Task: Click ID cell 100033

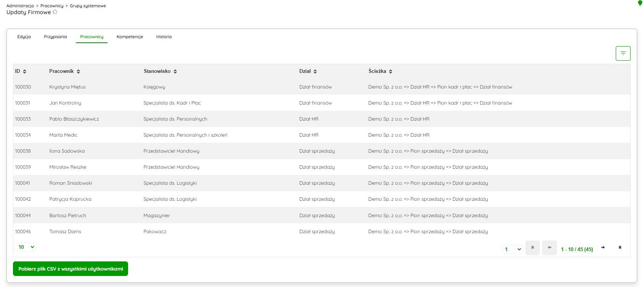Action: click(23, 119)
